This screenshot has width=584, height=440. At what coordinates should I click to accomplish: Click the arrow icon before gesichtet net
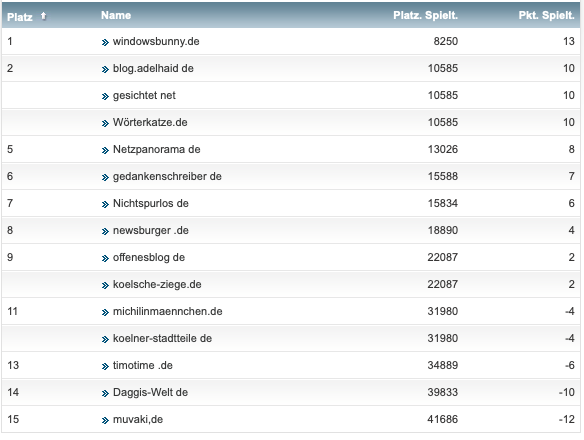[105, 96]
